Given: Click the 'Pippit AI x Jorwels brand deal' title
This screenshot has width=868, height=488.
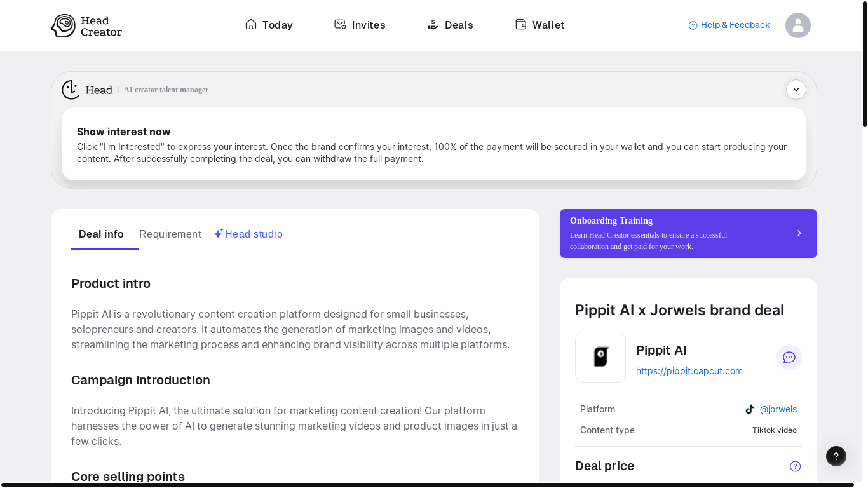Looking at the screenshot, I should [x=679, y=310].
